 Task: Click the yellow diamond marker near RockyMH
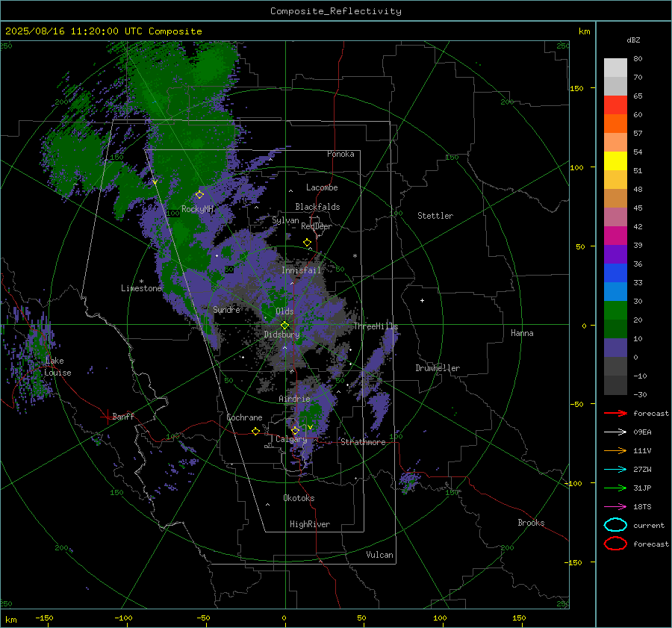[x=199, y=195]
